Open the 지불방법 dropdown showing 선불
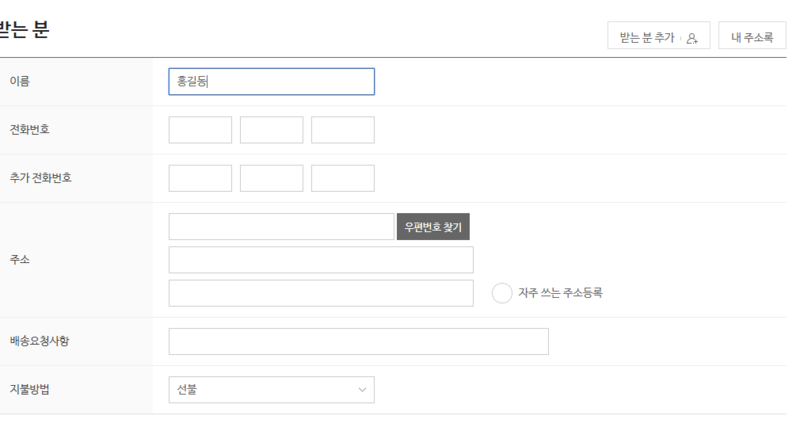800x431 pixels. [271, 390]
